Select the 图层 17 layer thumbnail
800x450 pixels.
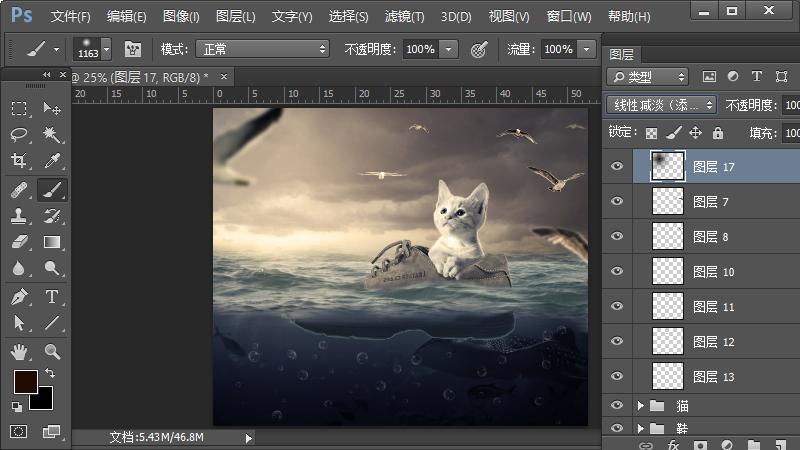[668, 166]
